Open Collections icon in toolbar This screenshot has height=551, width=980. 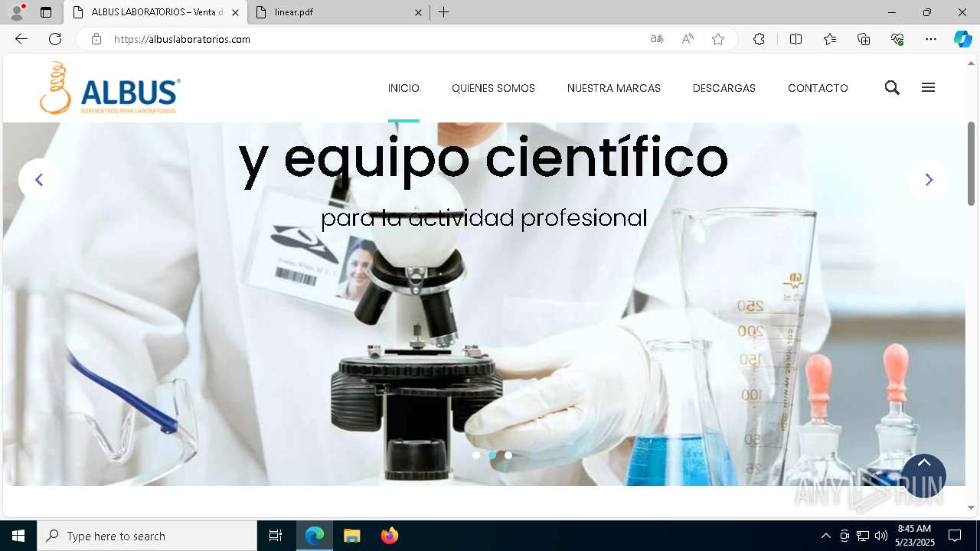864,39
